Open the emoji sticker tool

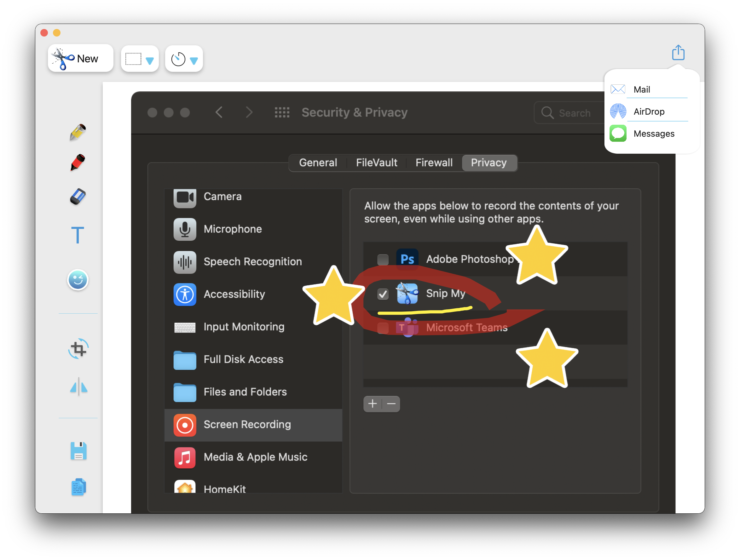78,280
